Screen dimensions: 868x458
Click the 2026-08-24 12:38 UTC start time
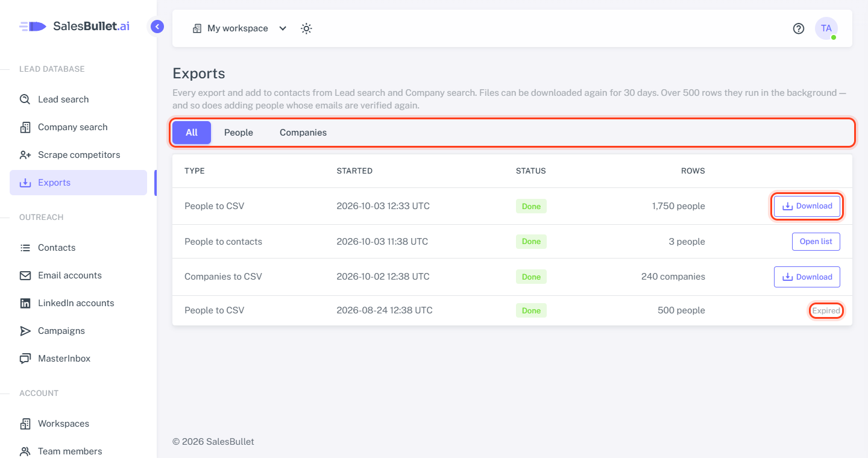tap(385, 310)
